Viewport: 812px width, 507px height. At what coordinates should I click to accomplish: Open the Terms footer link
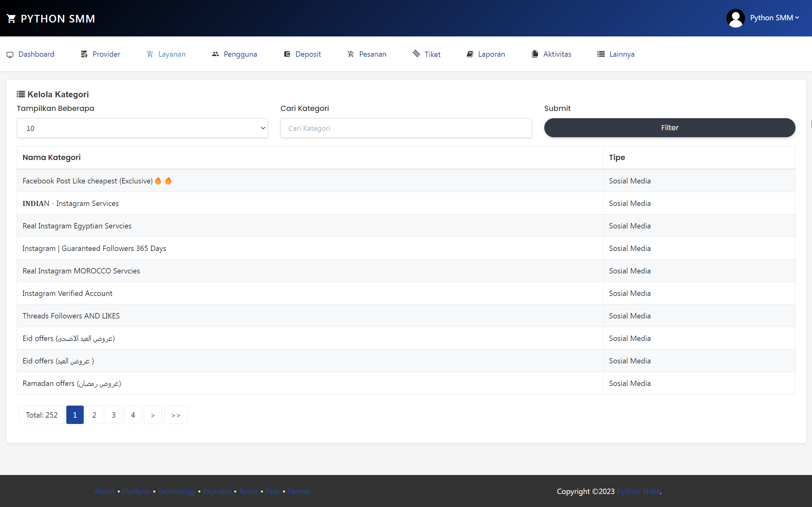click(x=248, y=491)
